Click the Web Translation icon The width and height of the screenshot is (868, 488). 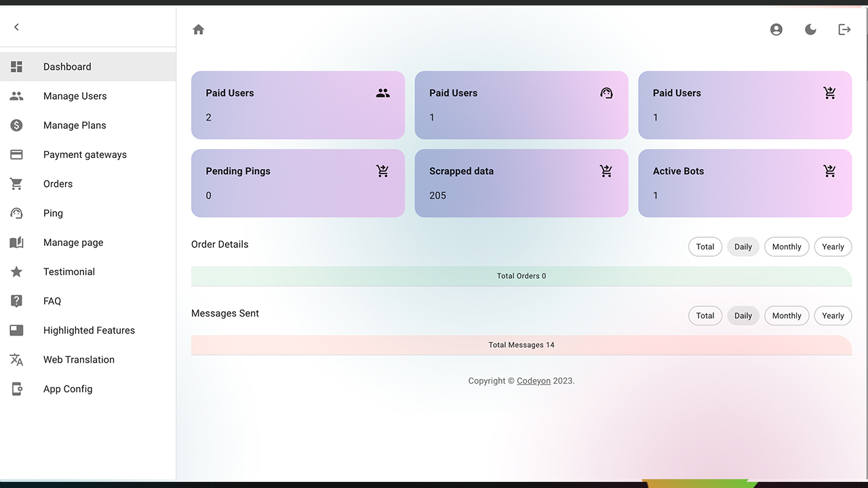[16, 359]
